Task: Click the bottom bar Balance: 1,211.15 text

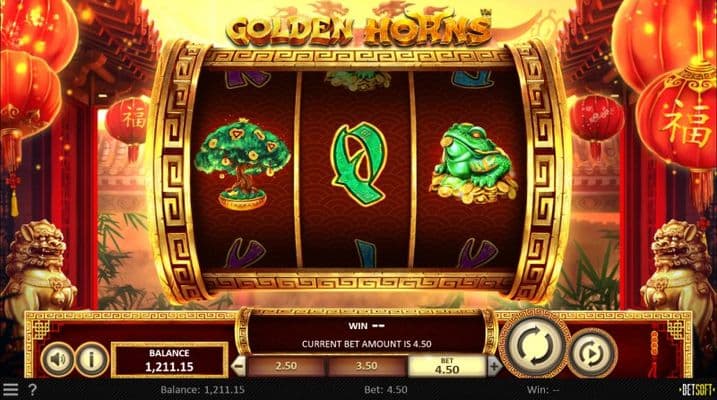Action: pyautogui.click(x=203, y=390)
